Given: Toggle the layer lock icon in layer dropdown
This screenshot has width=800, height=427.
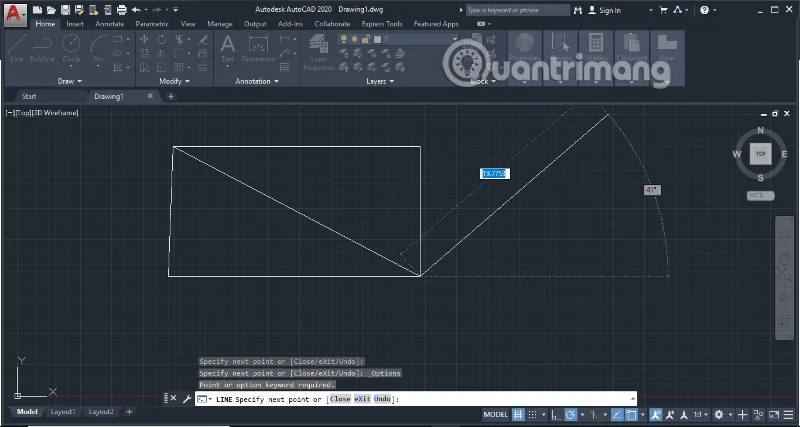Looking at the screenshot, I should (365, 39).
